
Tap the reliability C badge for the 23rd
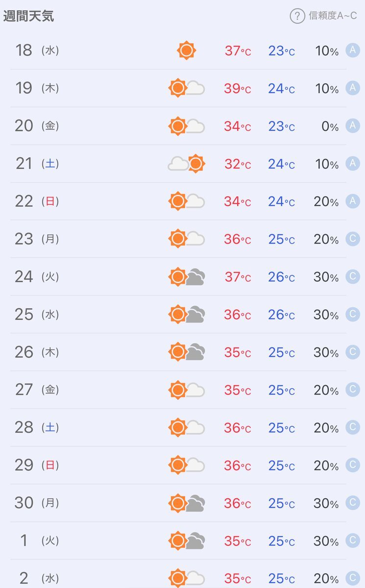point(353,239)
